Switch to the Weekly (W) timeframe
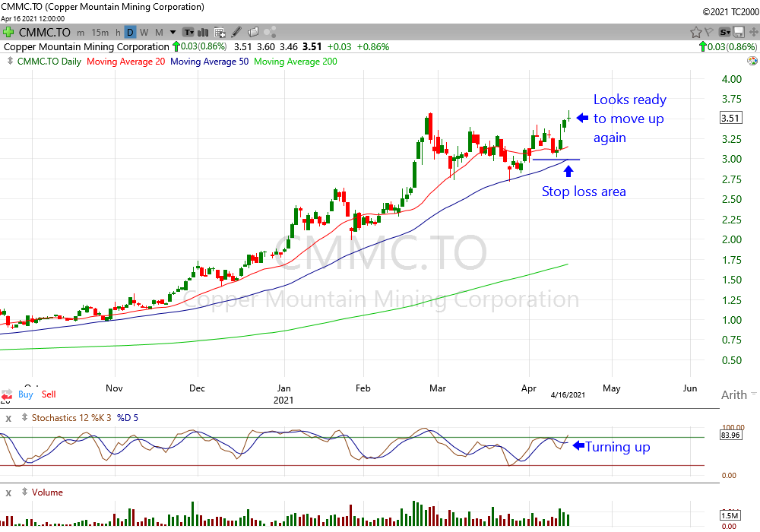 [144, 33]
